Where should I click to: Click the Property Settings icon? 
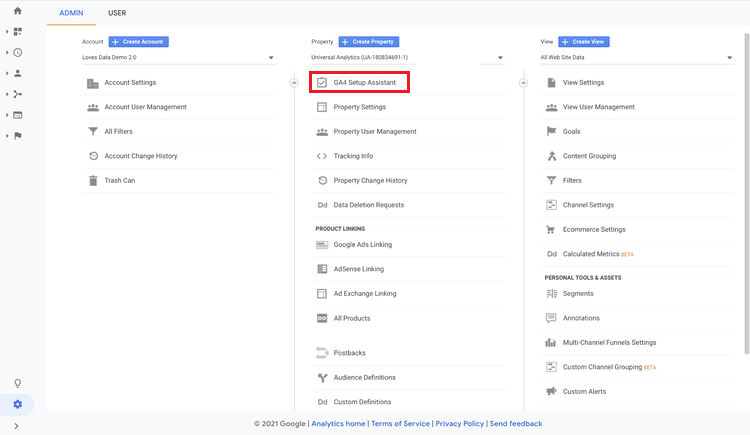click(x=322, y=107)
